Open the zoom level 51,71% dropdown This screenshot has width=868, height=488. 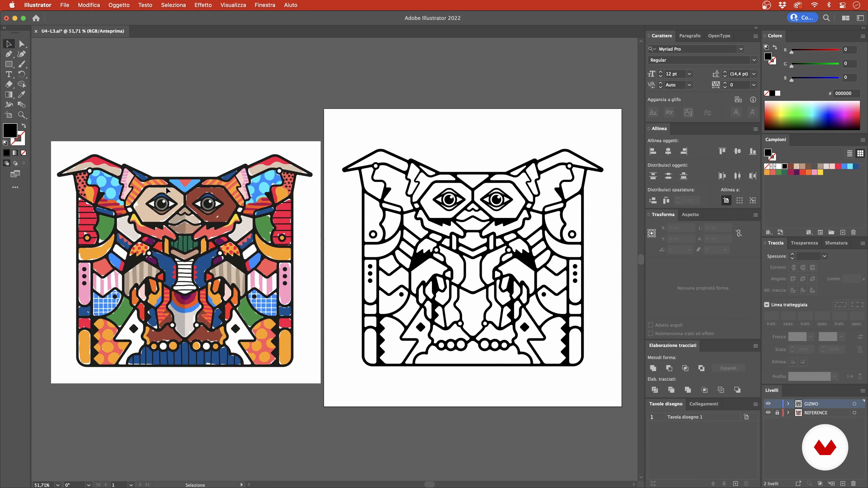[x=58, y=485]
